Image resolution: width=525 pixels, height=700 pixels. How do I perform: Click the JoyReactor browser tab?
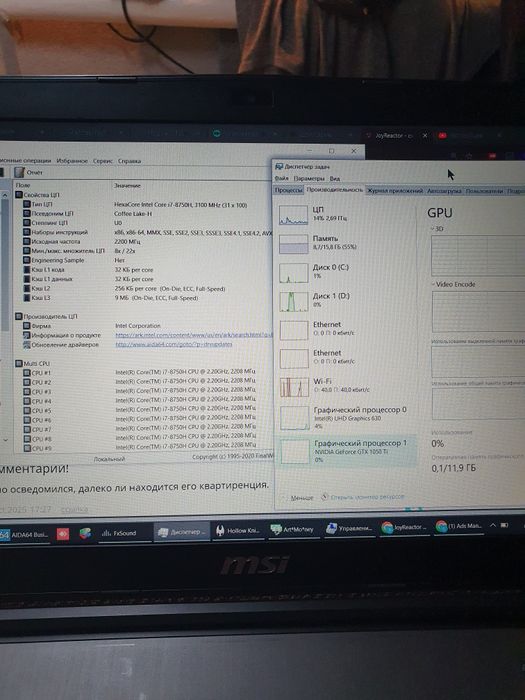pos(397,135)
